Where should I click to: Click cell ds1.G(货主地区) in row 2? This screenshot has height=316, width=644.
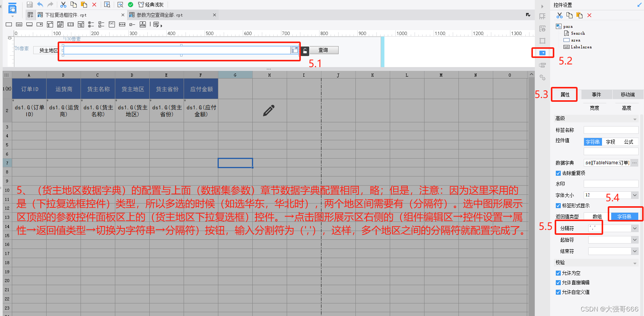(x=132, y=111)
